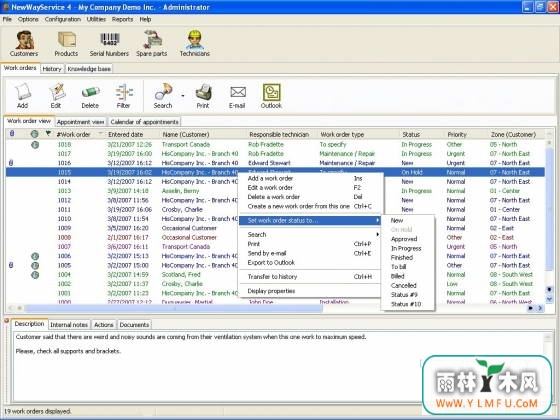Open the Configuration menu

click(x=63, y=19)
